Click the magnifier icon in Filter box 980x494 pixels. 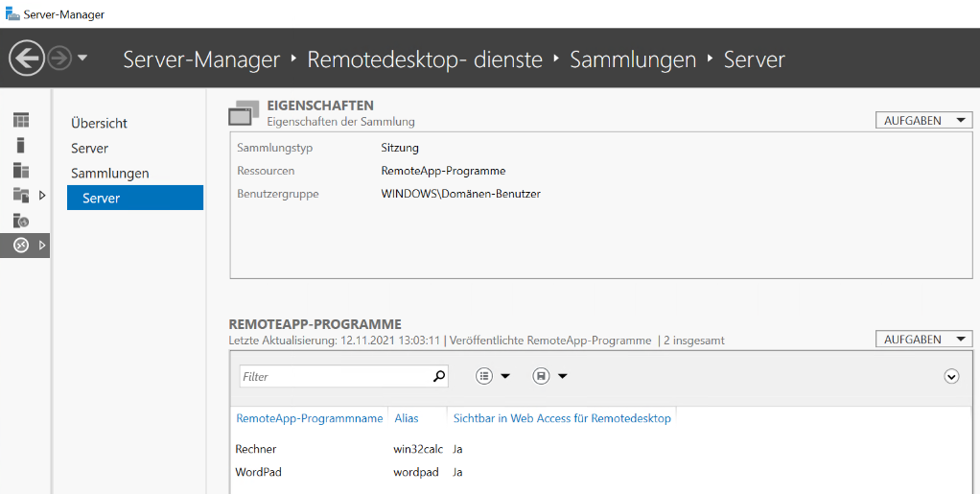click(x=439, y=376)
